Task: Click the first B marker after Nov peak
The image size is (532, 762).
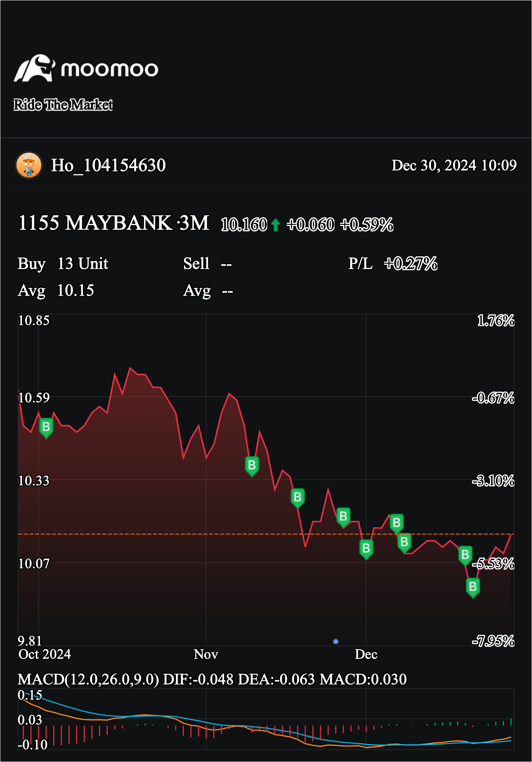Action: pyautogui.click(x=252, y=466)
